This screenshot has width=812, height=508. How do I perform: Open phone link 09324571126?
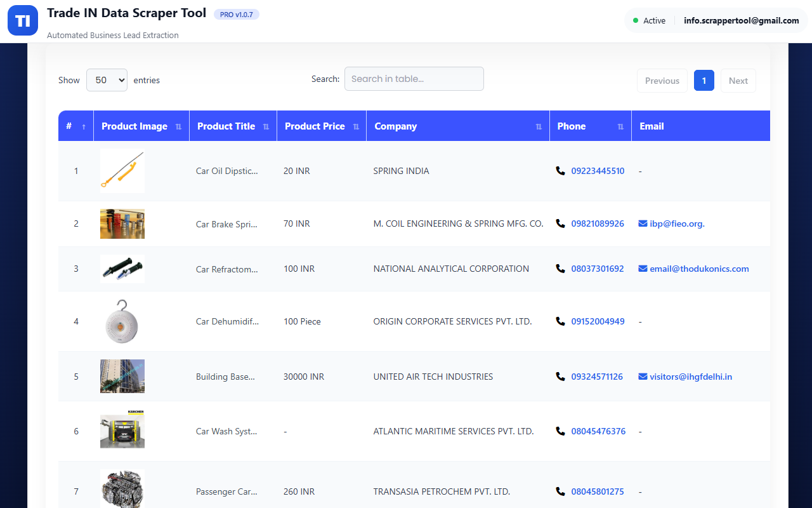coord(597,377)
